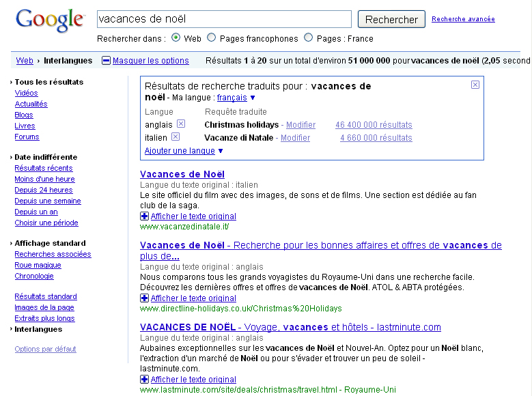
Task: Click in the search query field
Action: [x=224, y=19]
